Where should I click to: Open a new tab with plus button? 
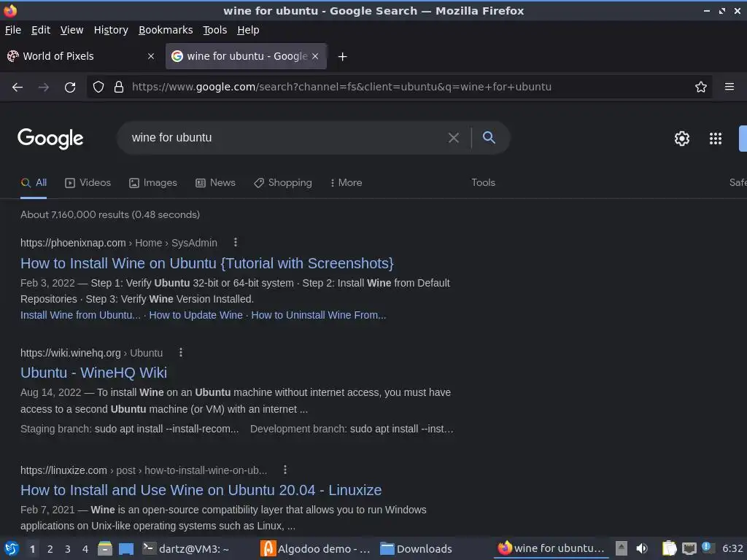342,57
